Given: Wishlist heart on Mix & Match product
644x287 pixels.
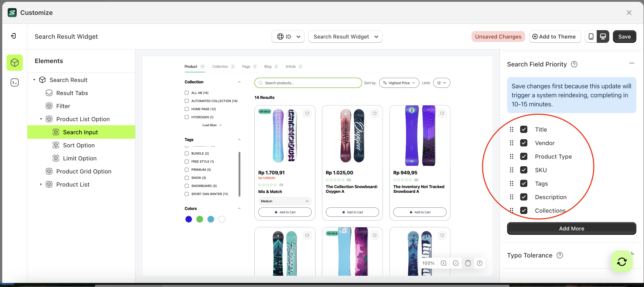Looking at the screenshot, I should coord(307,113).
